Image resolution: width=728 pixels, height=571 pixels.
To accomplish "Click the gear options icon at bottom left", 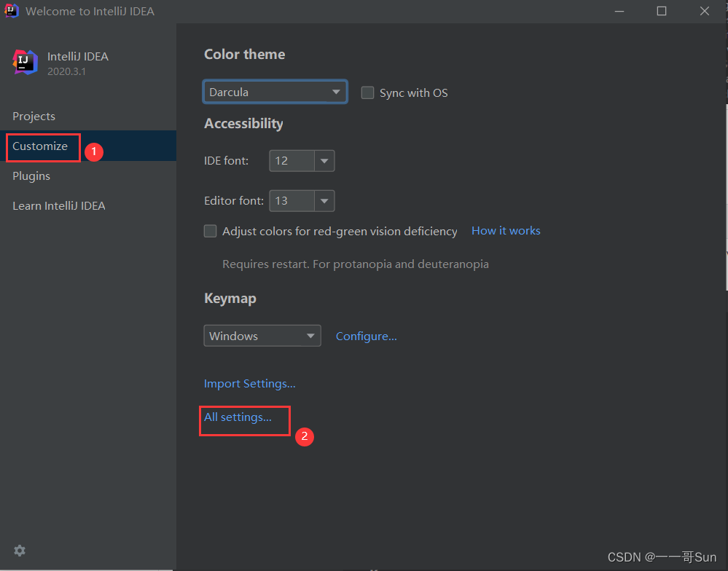I will (20, 551).
